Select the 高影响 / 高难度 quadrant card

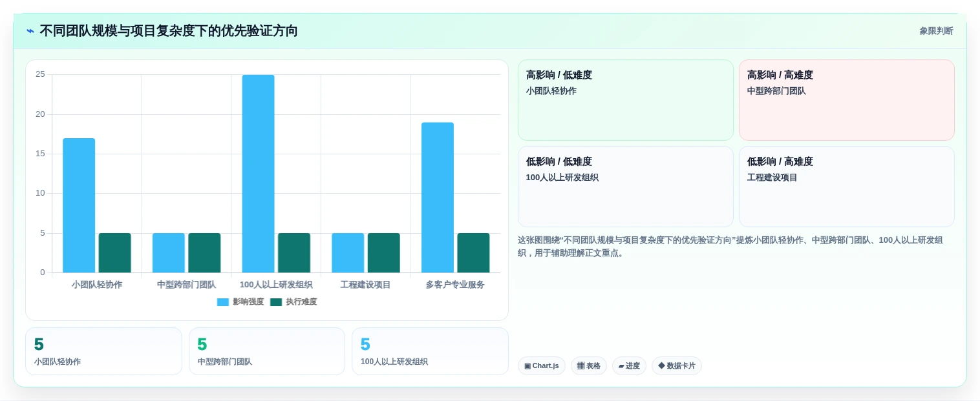[x=847, y=100]
